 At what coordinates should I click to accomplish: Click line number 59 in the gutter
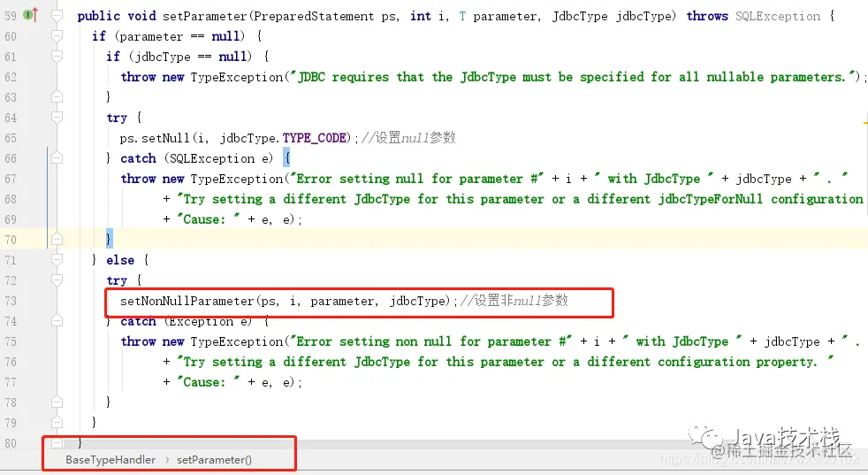[11, 16]
